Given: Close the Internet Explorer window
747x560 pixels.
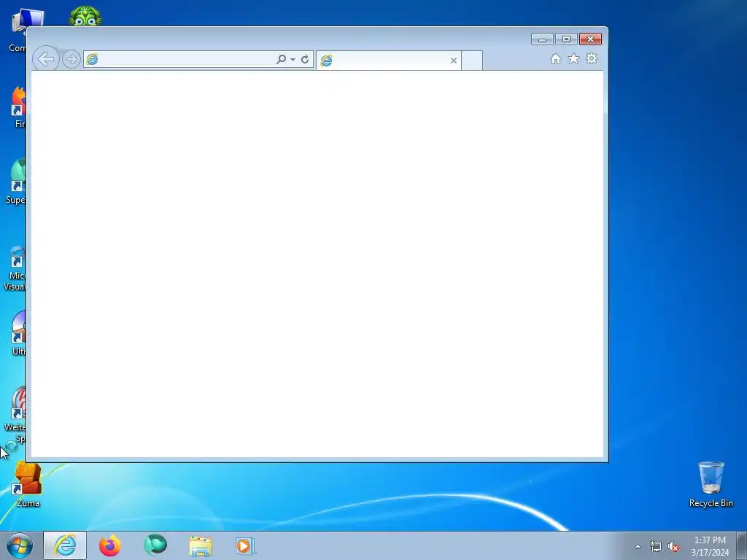Looking at the screenshot, I should click(590, 39).
